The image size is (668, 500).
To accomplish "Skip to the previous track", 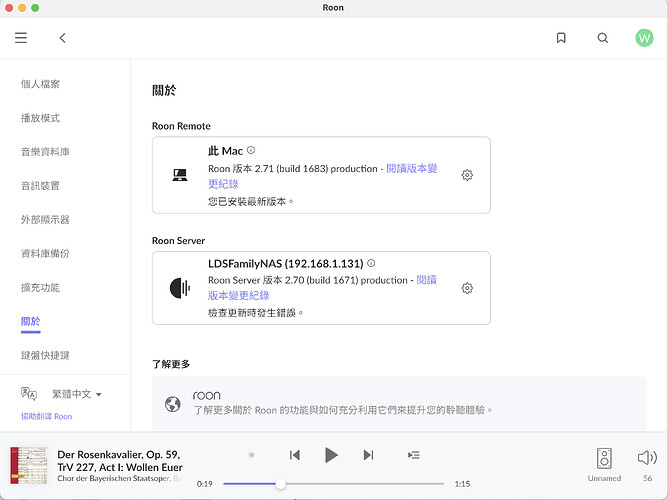I will 294,455.
